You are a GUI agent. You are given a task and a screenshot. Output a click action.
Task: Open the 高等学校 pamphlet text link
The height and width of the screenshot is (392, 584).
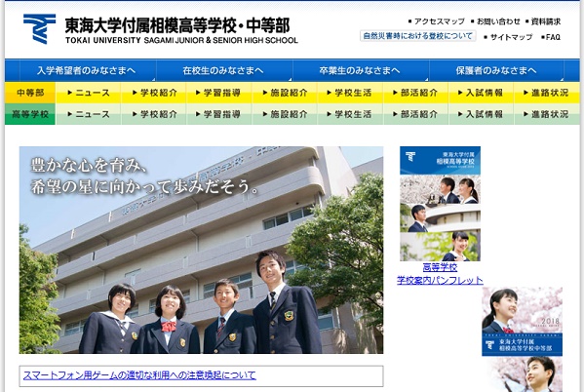(x=441, y=267)
